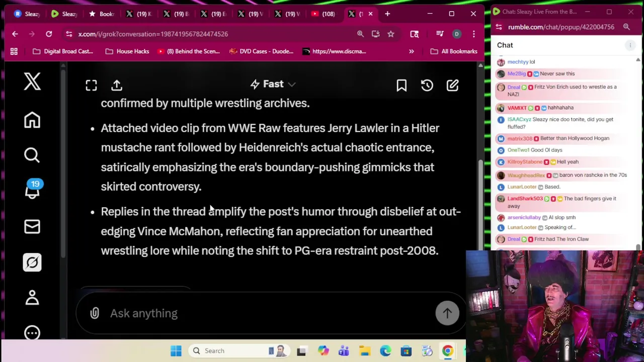The width and height of the screenshot is (644, 362).
Task: Open Chrome media controls icon
Action: 440,34
